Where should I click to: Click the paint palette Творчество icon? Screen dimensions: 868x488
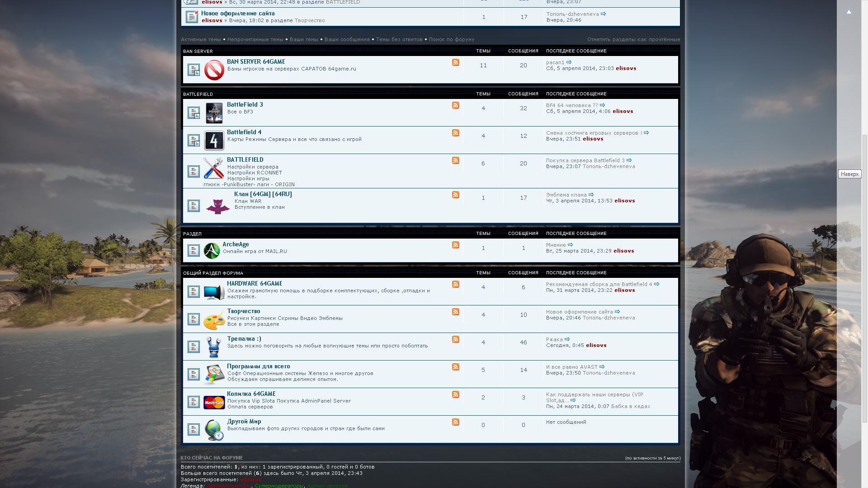[214, 319]
